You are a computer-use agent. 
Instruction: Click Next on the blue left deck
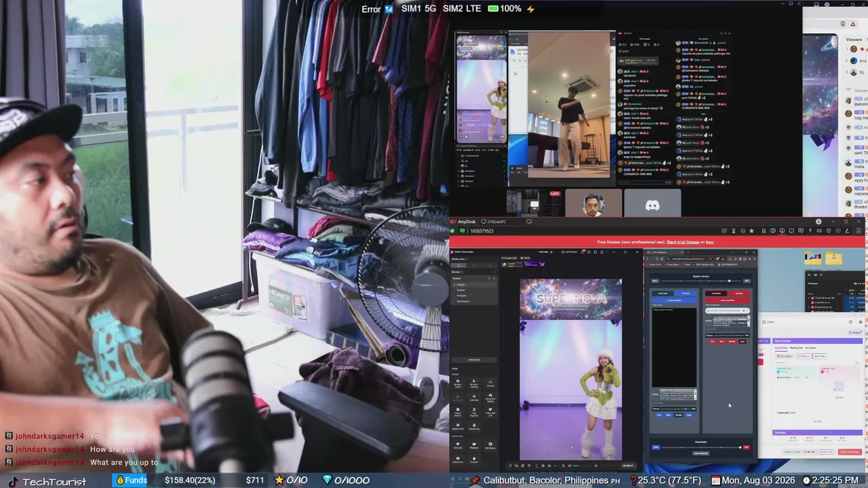click(x=669, y=415)
